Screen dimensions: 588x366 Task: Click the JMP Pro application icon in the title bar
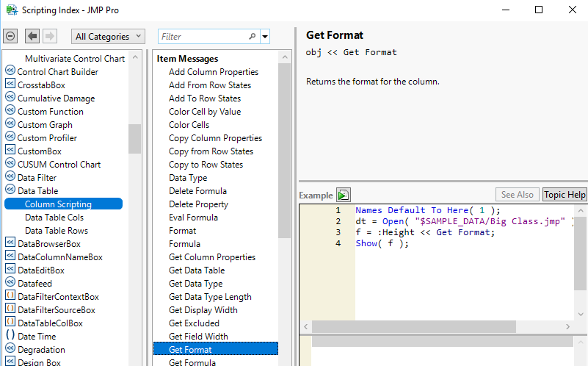tap(12, 10)
